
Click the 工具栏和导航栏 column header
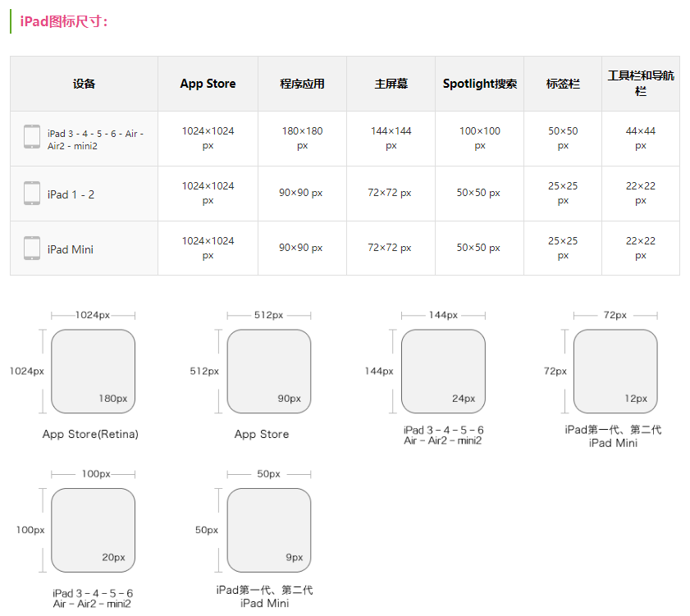pyautogui.click(x=641, y=83)
